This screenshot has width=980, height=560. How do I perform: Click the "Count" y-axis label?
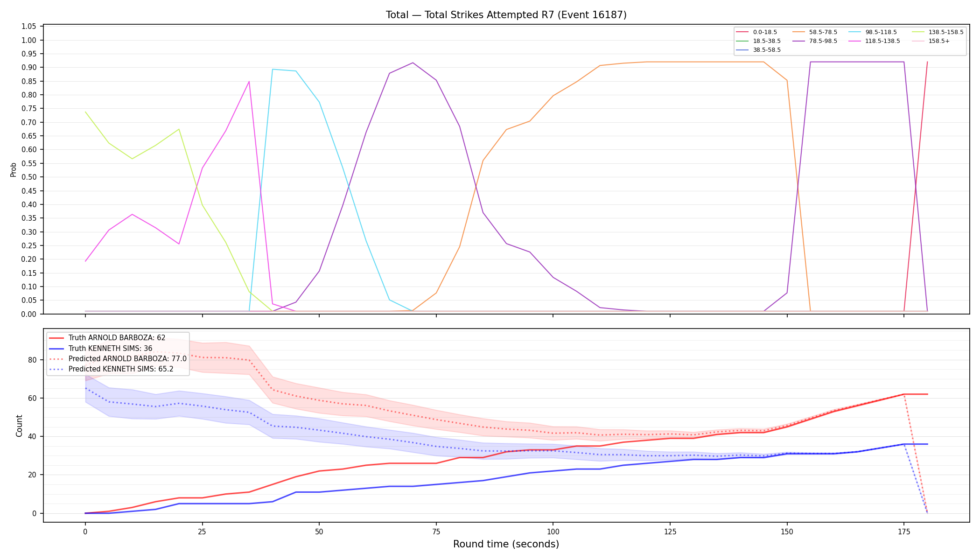19,426
